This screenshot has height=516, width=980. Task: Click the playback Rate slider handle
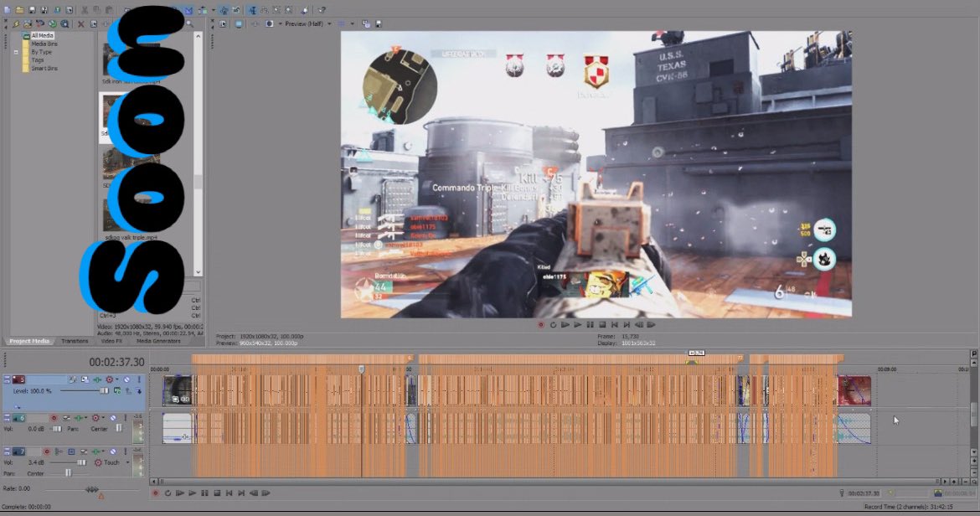92,489
